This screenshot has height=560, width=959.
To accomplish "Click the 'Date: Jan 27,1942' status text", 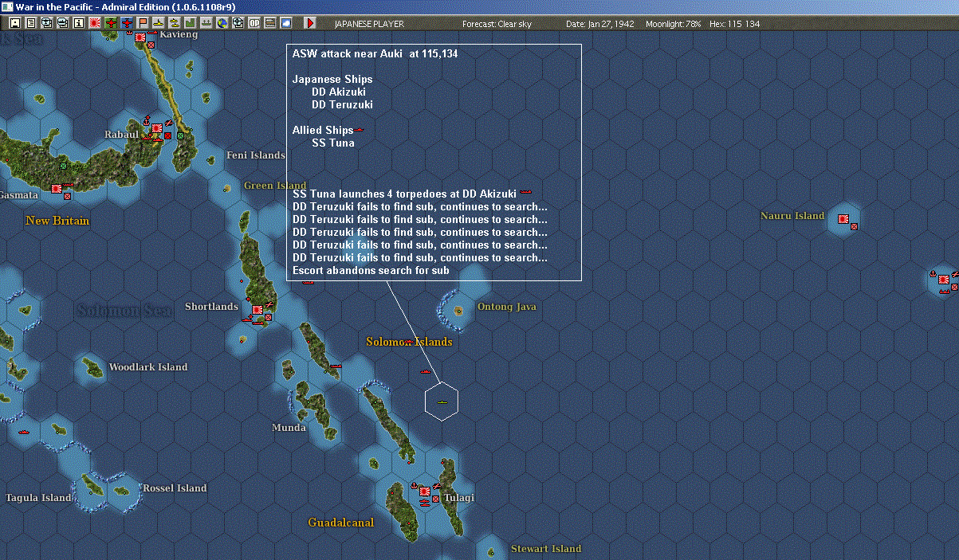I will (600, 24).
